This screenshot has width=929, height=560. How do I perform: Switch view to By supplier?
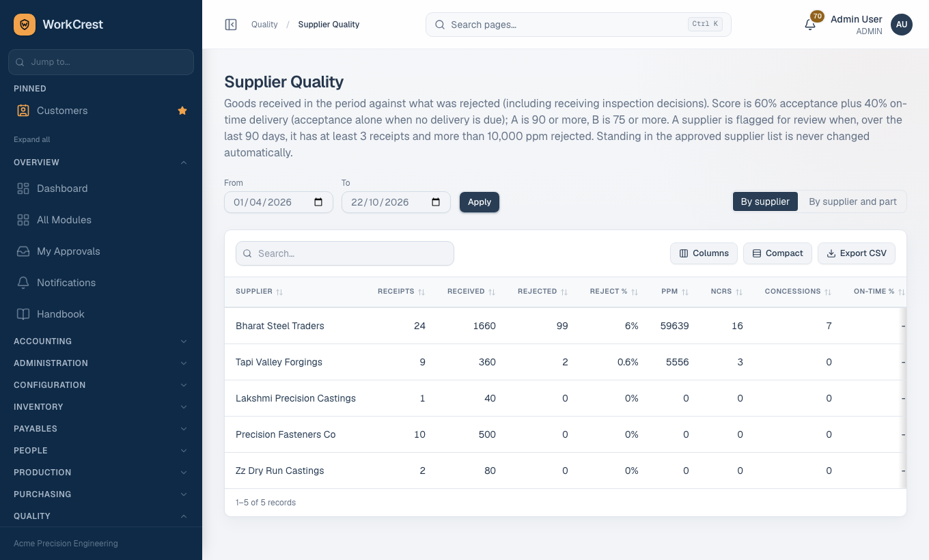tap(765, 201)
